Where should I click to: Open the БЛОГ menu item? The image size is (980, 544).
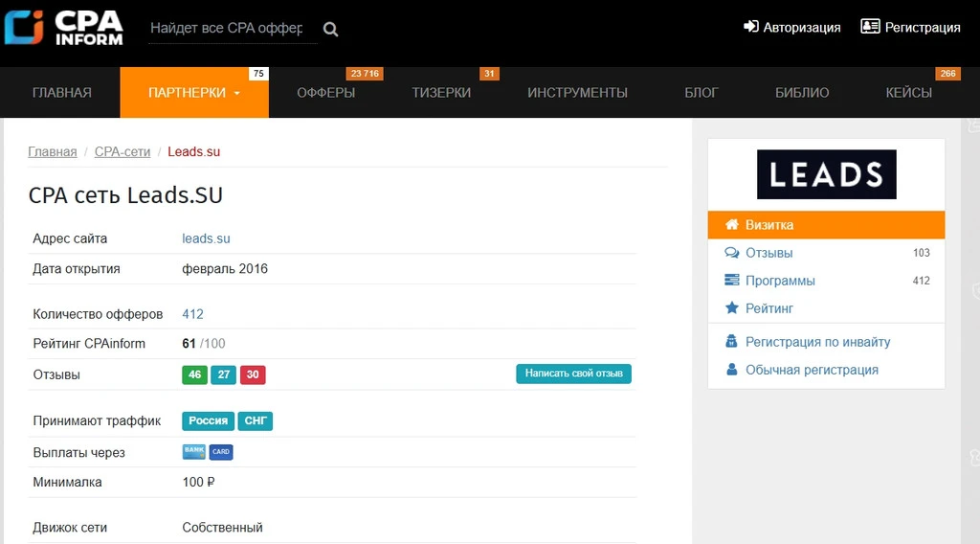(x=702, y=93)
